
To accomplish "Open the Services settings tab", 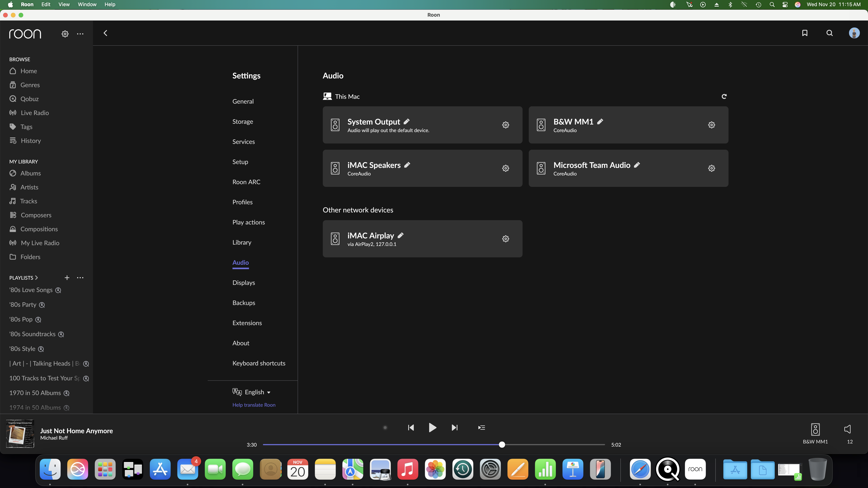I will [x=243, y=142].
